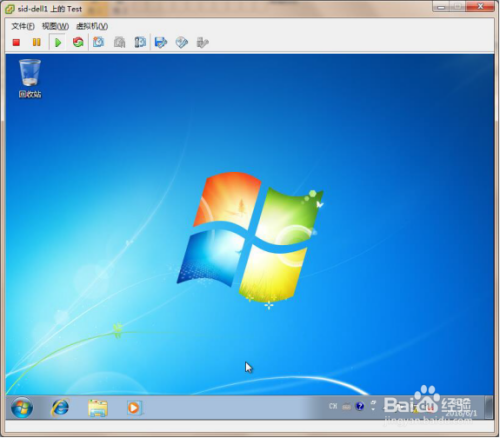Close the Test console window
This screenshot has height=438, width=500.
coord(480,6)
